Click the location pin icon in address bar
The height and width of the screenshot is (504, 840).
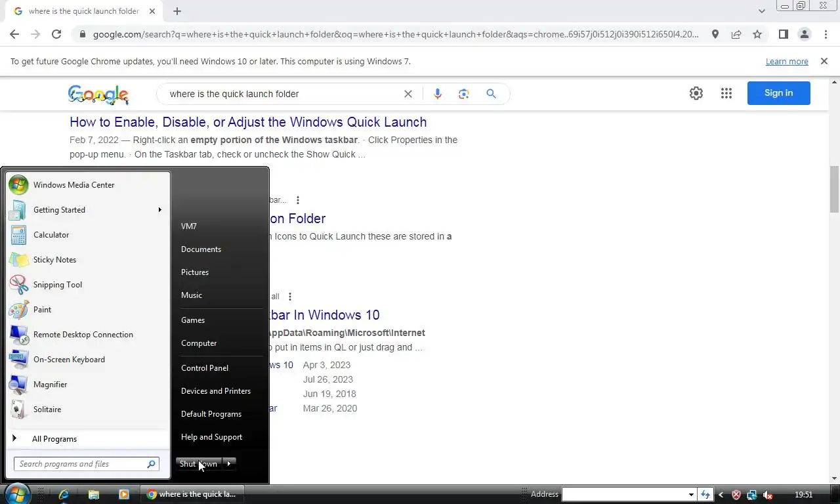coord(715,34)
